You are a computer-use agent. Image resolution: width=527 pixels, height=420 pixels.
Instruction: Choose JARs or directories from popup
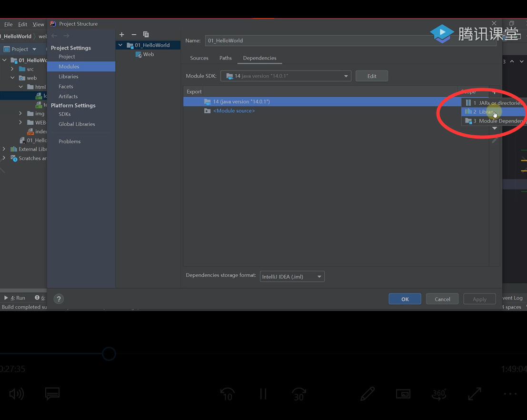tap(494, 103)
